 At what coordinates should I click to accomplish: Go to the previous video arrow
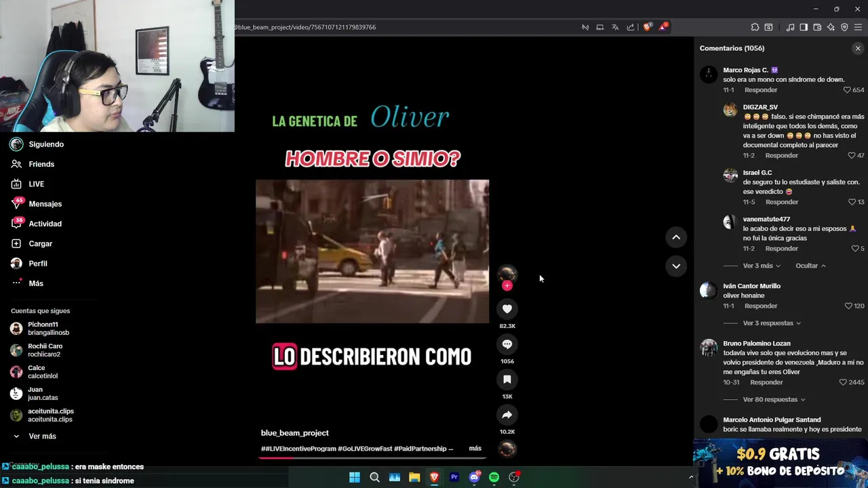[676, 237]
